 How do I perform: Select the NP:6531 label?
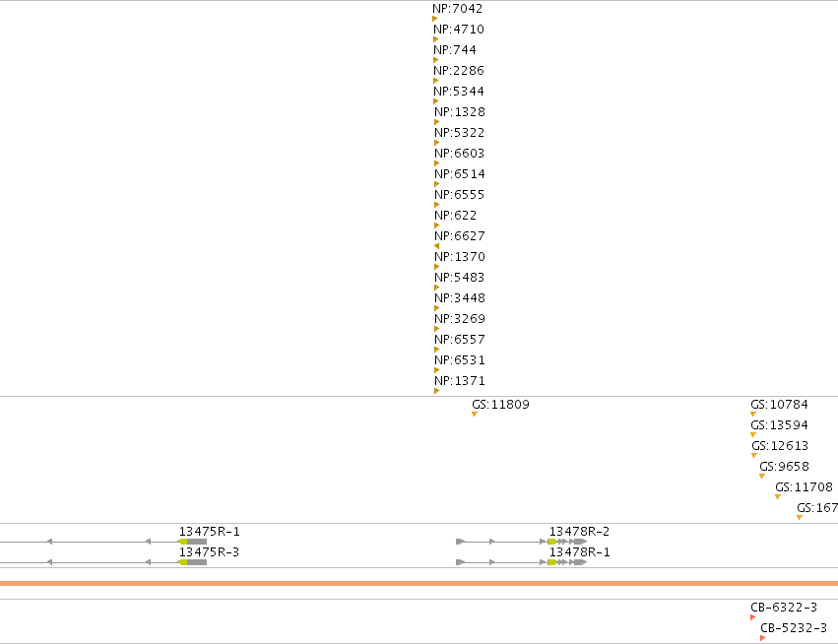[460, 360]
